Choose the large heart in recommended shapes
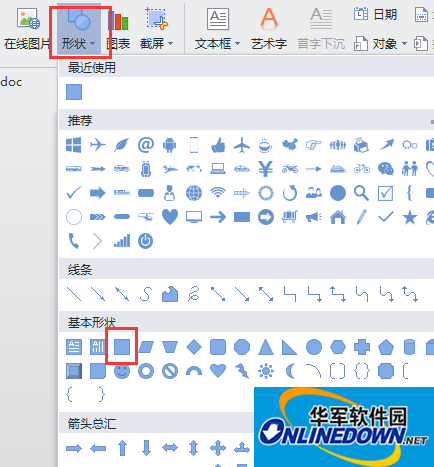The width and height of the screenshot is (434, 467). click(170, 217)
